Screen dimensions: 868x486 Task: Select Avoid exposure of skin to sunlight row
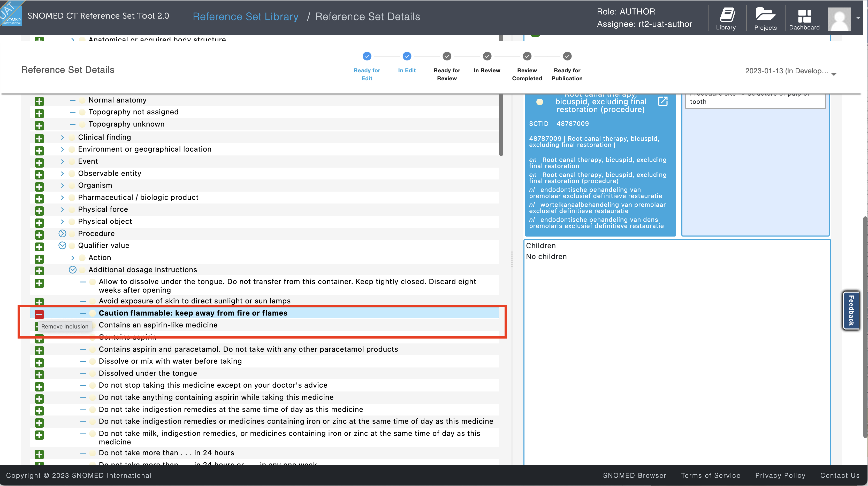click(264, 301)
